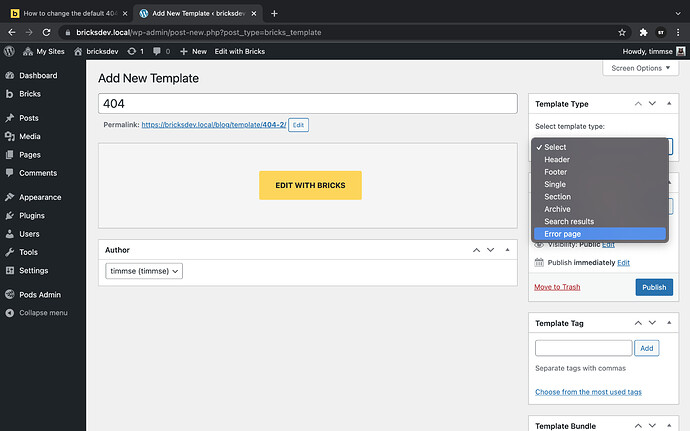Click the blue Publish button
This screenshot has width=690, height=431.
tap(654, 287)
